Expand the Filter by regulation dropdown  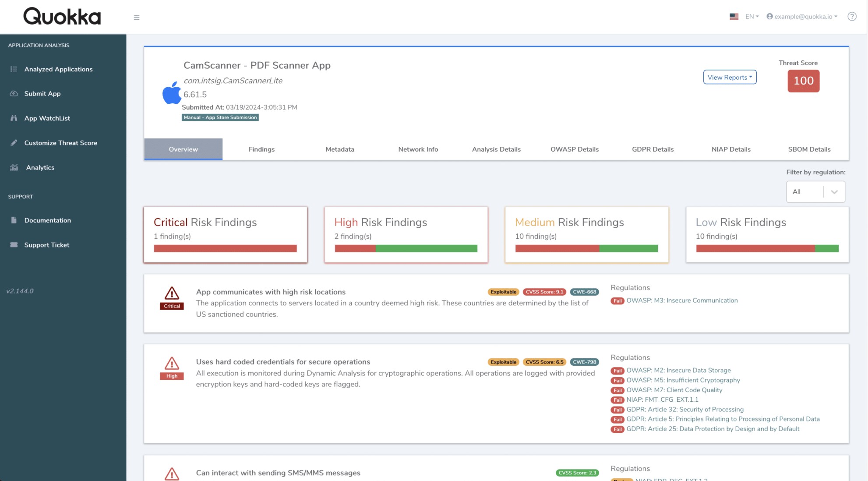815,192
